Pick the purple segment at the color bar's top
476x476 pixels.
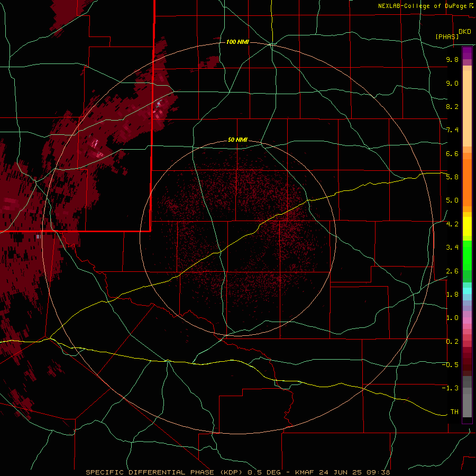click(x=467, y=53)
